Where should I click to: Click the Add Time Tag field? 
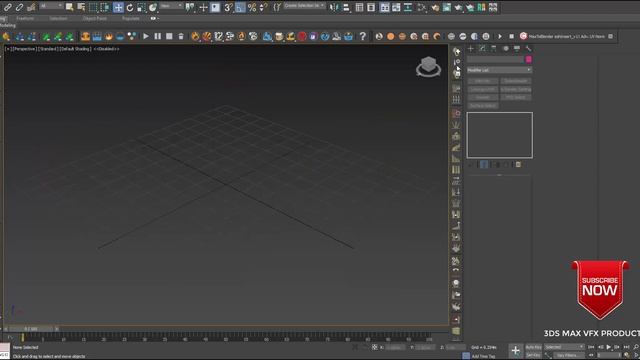click(x=483, y=356)
